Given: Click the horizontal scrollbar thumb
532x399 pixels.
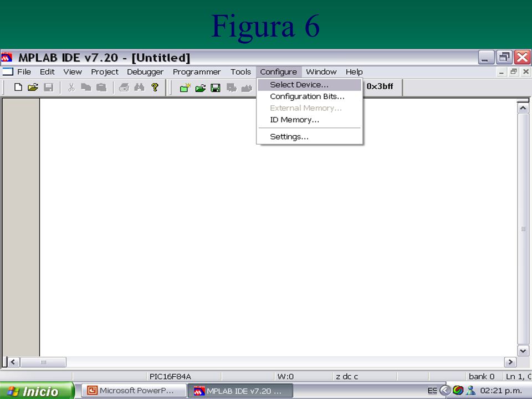Looking at the screenshot, I should [x=43, y=362].
